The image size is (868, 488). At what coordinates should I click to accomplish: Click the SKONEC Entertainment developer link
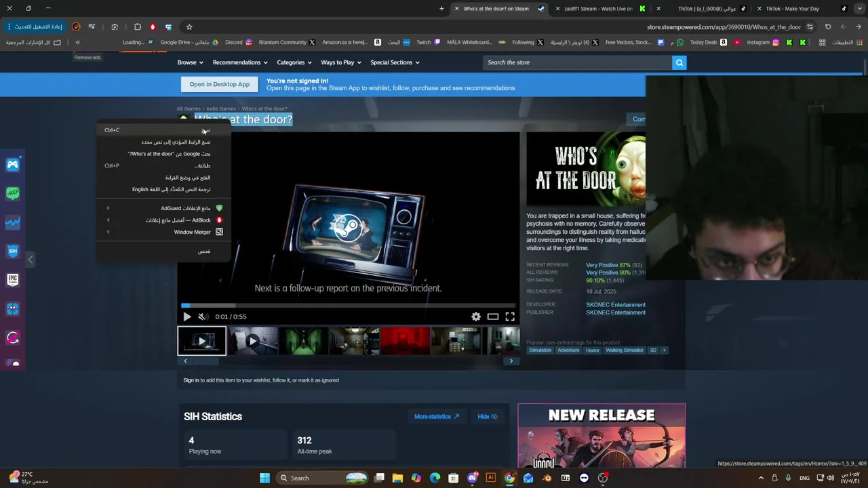[615, 305]
